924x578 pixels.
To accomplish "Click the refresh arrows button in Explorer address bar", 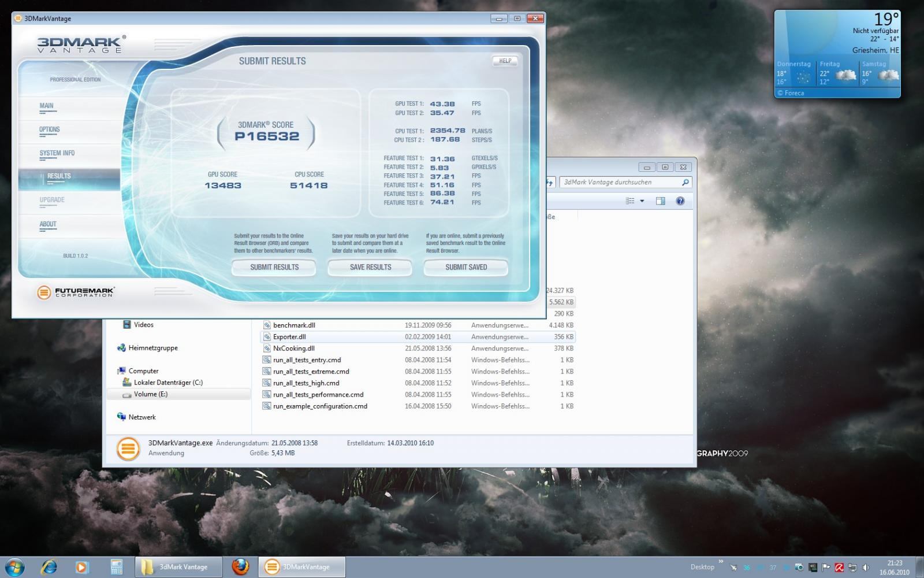I will click(x=551, y=182).
